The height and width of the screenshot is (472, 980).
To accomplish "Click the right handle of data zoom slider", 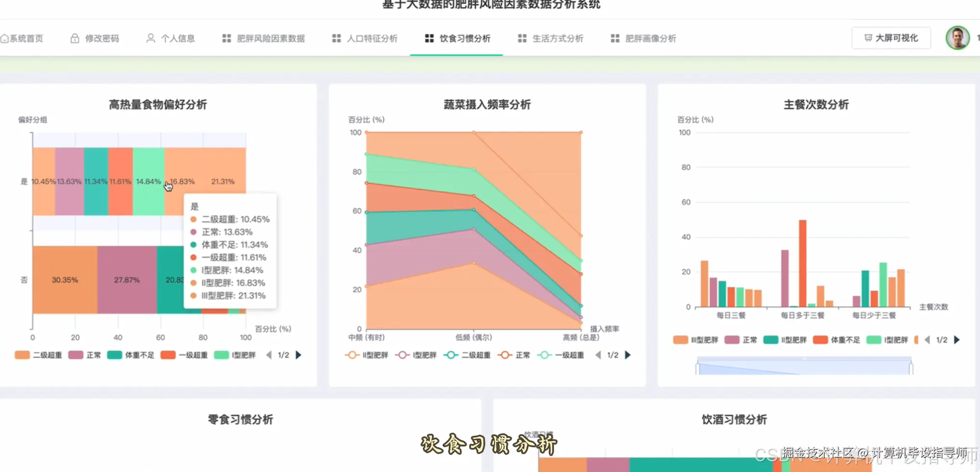I will [x=911, y=368].
